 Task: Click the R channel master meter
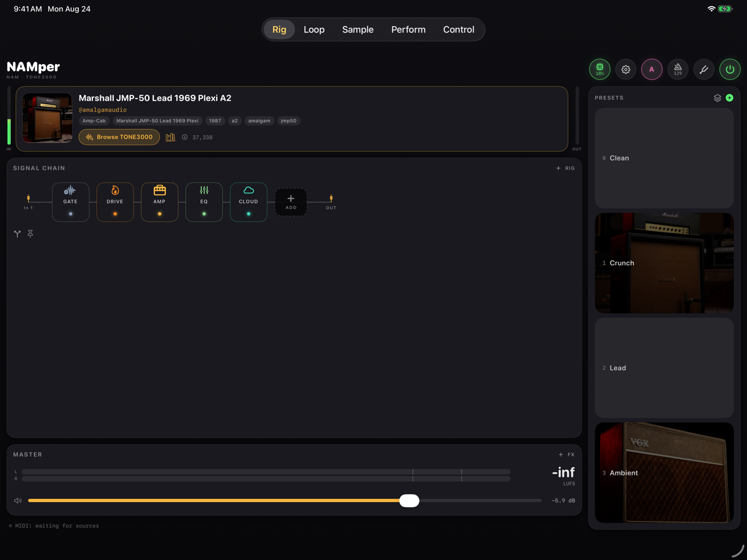point(266,479)
